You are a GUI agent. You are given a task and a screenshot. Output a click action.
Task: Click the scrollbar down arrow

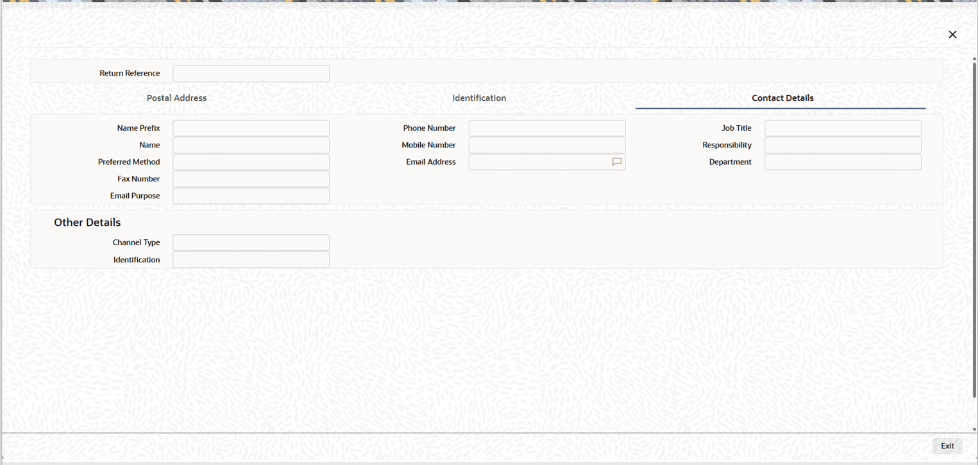[974, 429]
